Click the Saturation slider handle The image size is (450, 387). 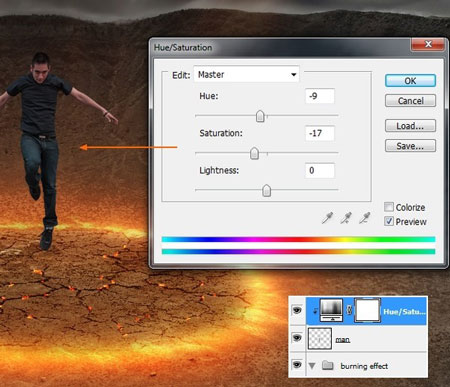[x=254, y=153]
